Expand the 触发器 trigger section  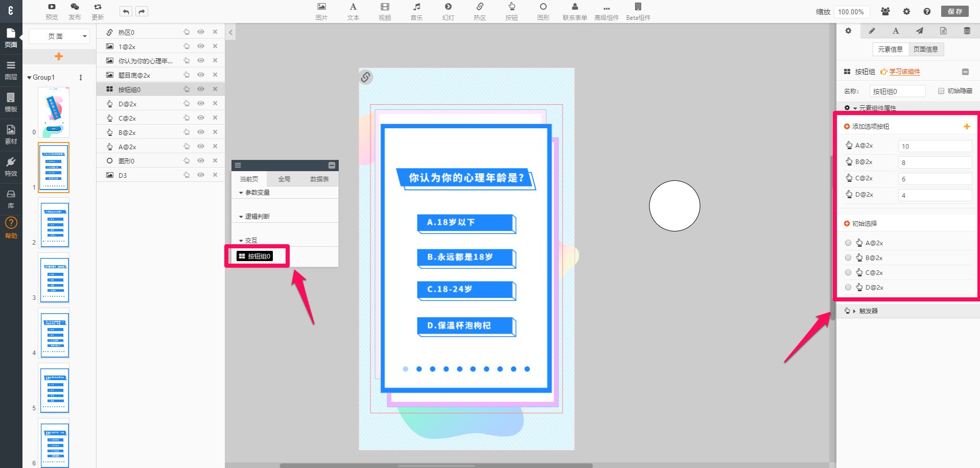pos(854,311)
